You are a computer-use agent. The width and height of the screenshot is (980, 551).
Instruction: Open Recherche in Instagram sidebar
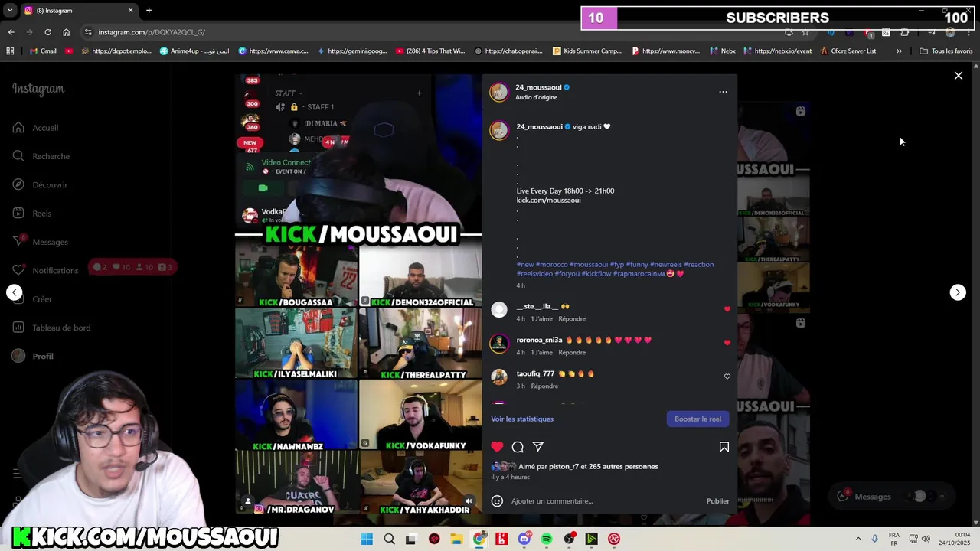point(41,156)
